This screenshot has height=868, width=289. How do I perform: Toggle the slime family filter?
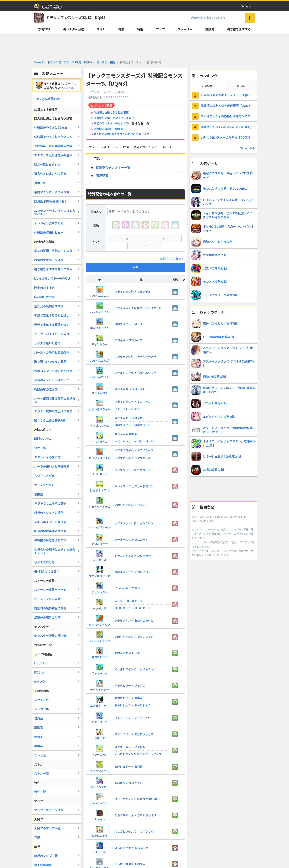(175, 225)
